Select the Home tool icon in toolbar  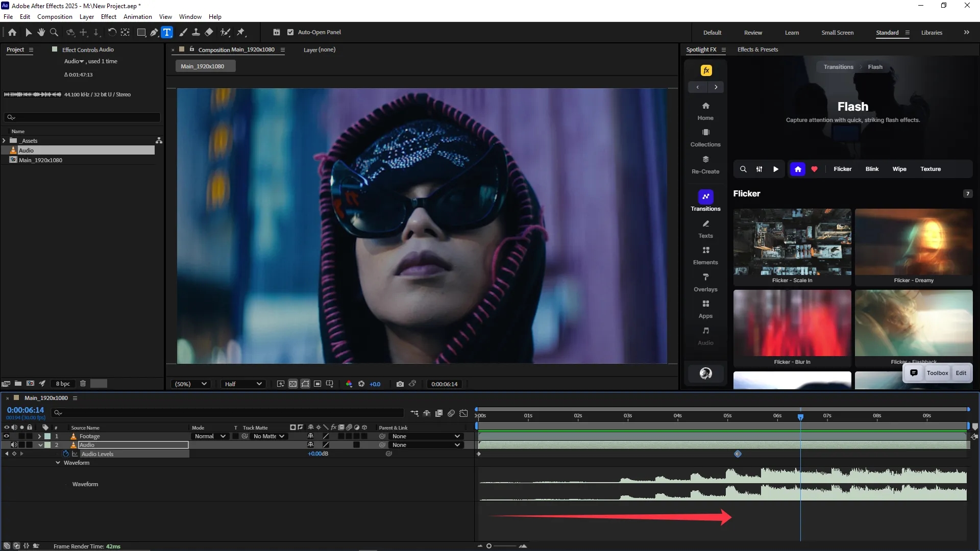(12, 32)
